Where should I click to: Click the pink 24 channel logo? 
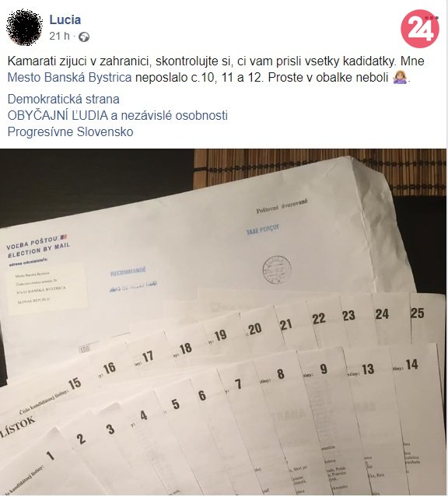pyautogui.click(x=419, y=29)
